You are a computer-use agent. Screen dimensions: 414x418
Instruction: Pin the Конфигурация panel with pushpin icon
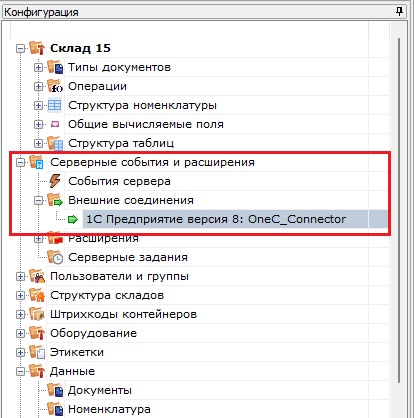pos(399,12)
